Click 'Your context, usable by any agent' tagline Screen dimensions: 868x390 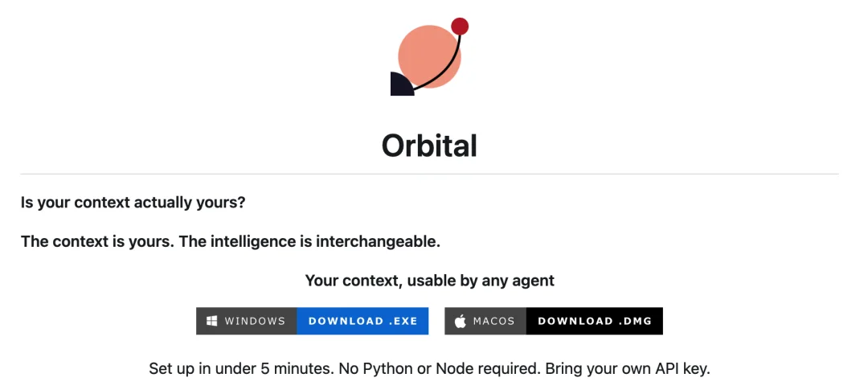pyautogui.click(x=429, y=281)
